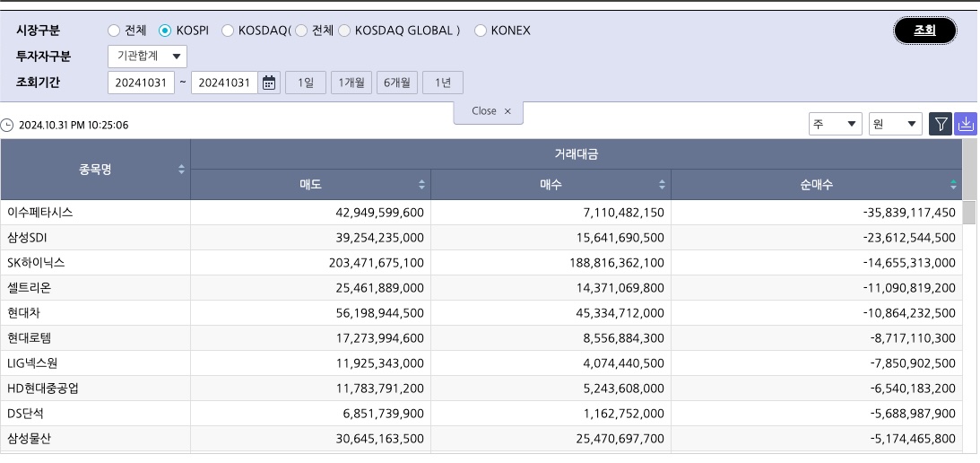The height and width of the screenshot is (463, 980).
Task: Click the 조회 search button
Action: coord(925,31)
